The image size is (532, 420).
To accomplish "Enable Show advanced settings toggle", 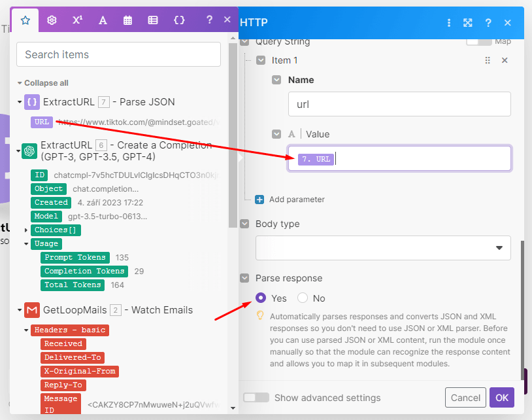I will click(256, 398).
